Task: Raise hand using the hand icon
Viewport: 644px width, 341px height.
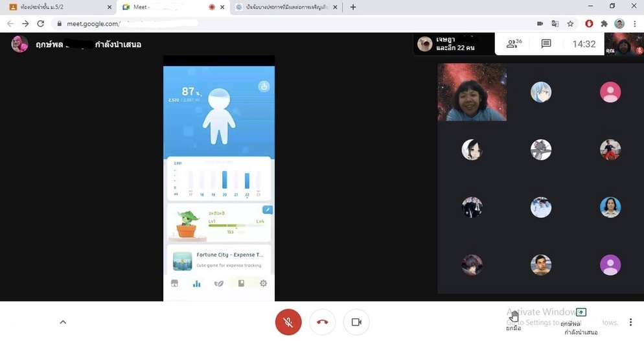Action: [x=514, y=316]
